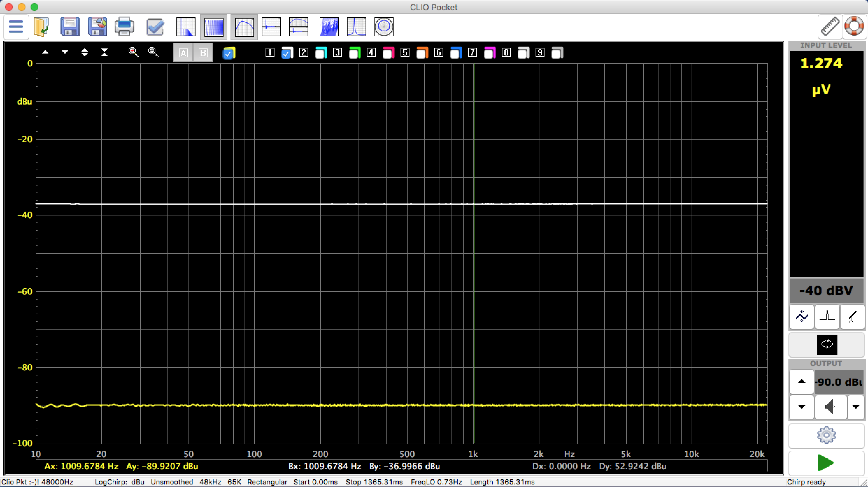The height and width of the screenshot is (487, 868).
Task: Show the impulse response time view
Action: (x=271, y=27)
